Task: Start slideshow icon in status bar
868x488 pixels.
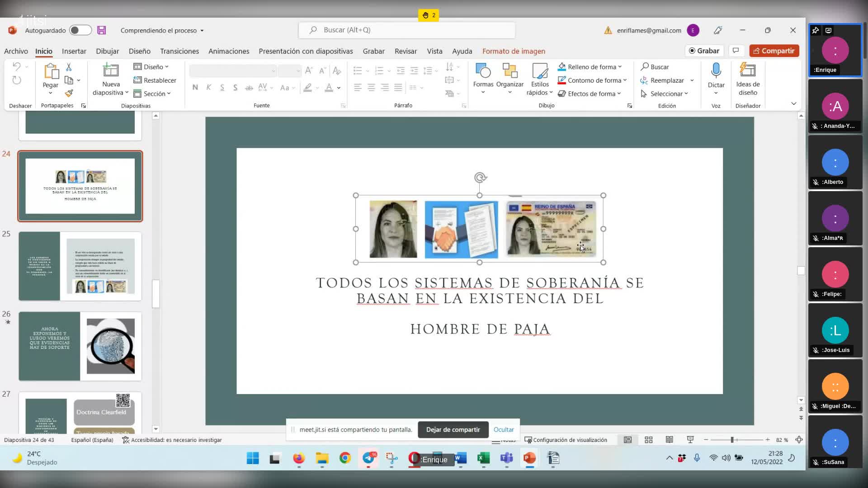Action: tap(690, 440)
